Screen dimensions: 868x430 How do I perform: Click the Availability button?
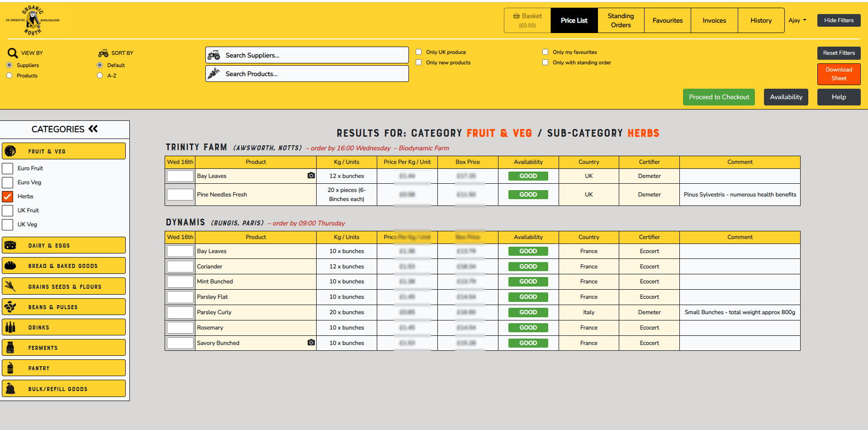point(786,97)
